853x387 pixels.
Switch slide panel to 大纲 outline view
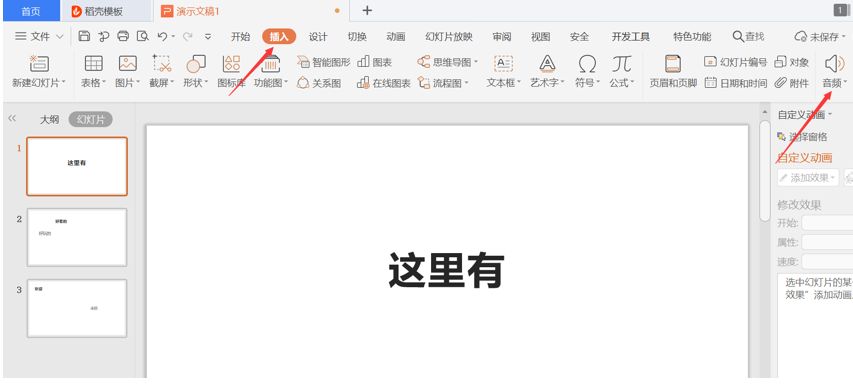pos(49,119)
